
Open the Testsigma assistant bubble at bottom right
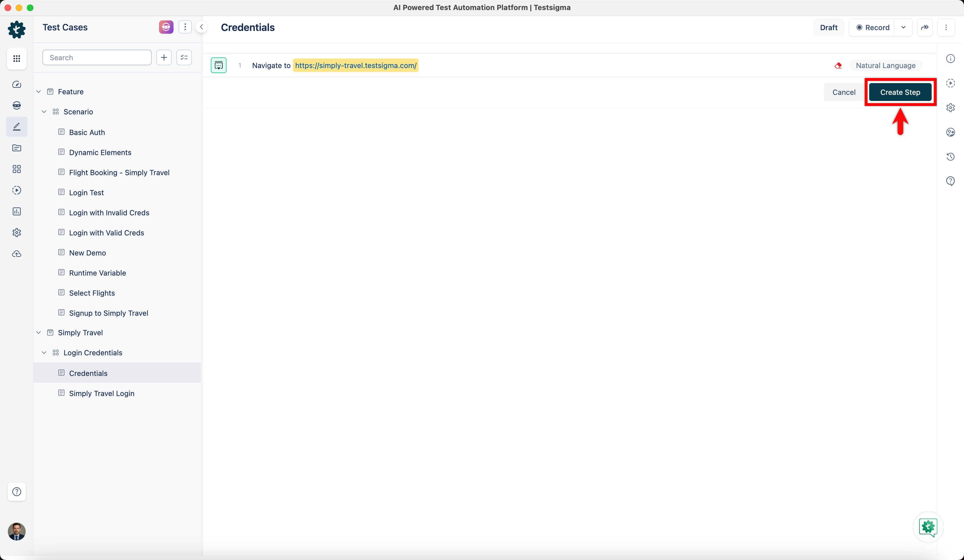[x=928, y=527]
